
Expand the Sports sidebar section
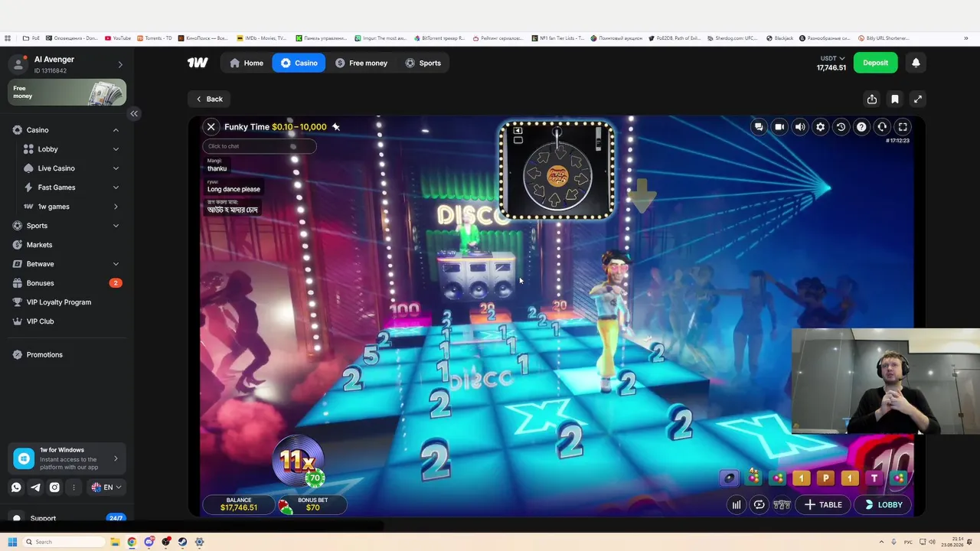point(116,226)
